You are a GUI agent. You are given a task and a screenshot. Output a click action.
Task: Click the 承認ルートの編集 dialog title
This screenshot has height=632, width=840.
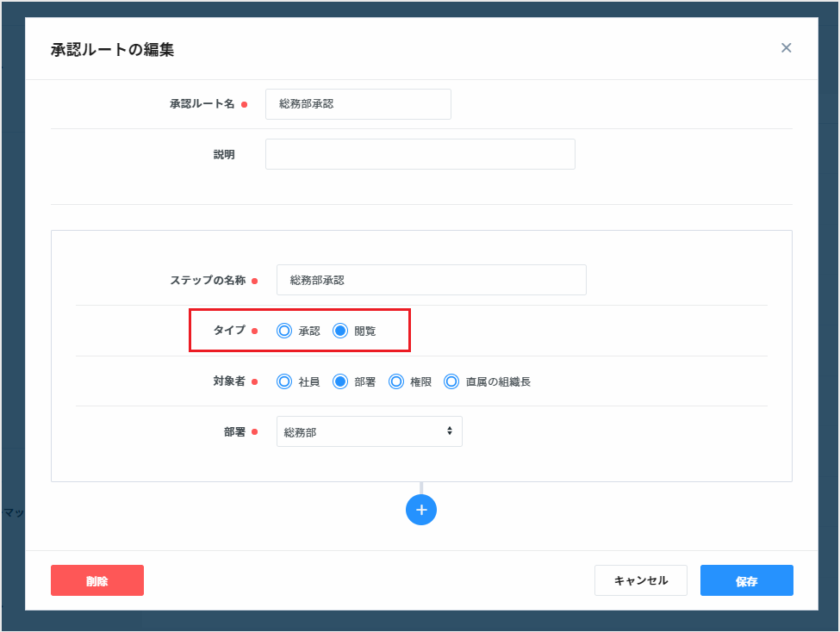pos(112,49)
